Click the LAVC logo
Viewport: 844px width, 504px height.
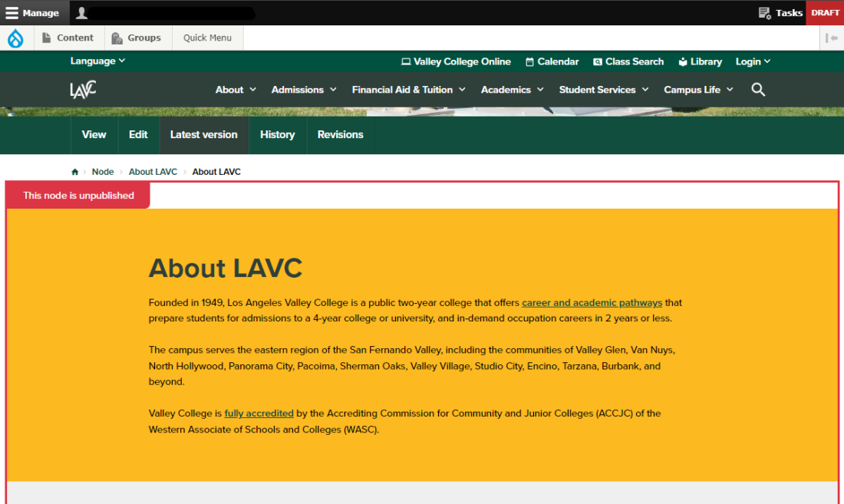[x=83, y=89]
